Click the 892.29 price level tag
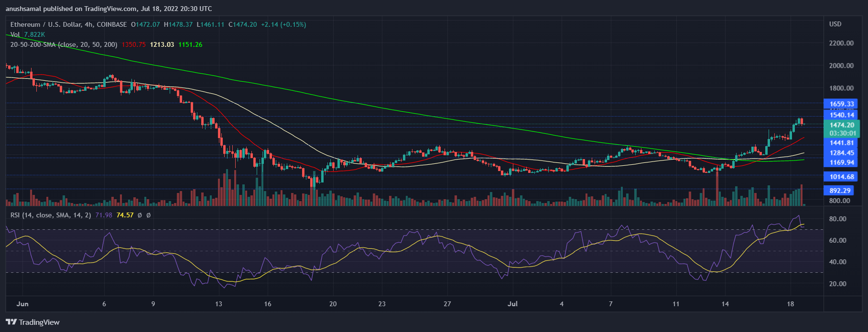The width and height of the screenshot is (868, 332). (840, 191)
